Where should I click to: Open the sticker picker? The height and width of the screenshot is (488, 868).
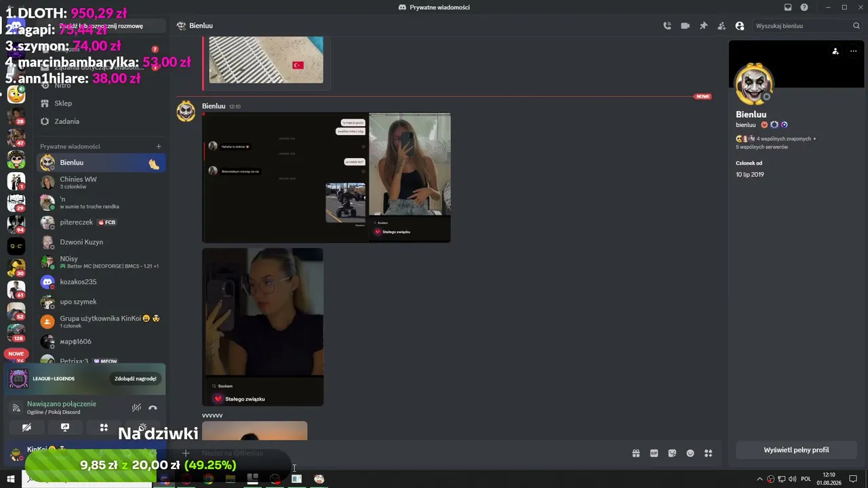tap(672, 453)
